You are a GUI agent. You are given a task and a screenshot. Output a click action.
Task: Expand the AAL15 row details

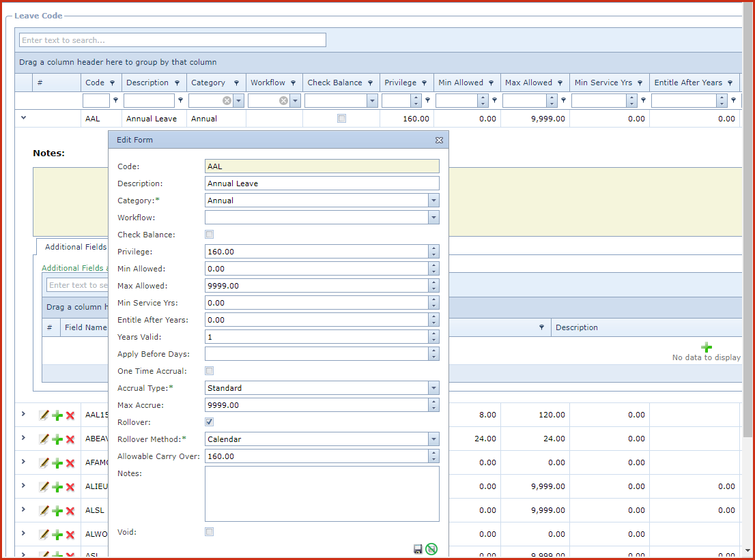pyautogui.click(x=23, y=414)
